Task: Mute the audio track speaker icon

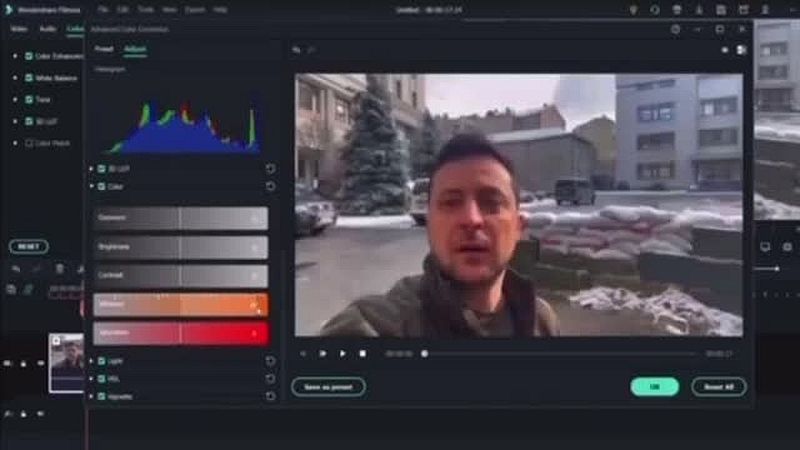Action: [40, 414]
